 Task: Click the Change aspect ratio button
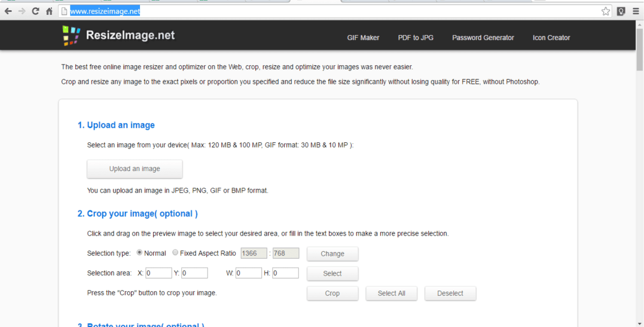coord(332,254)
